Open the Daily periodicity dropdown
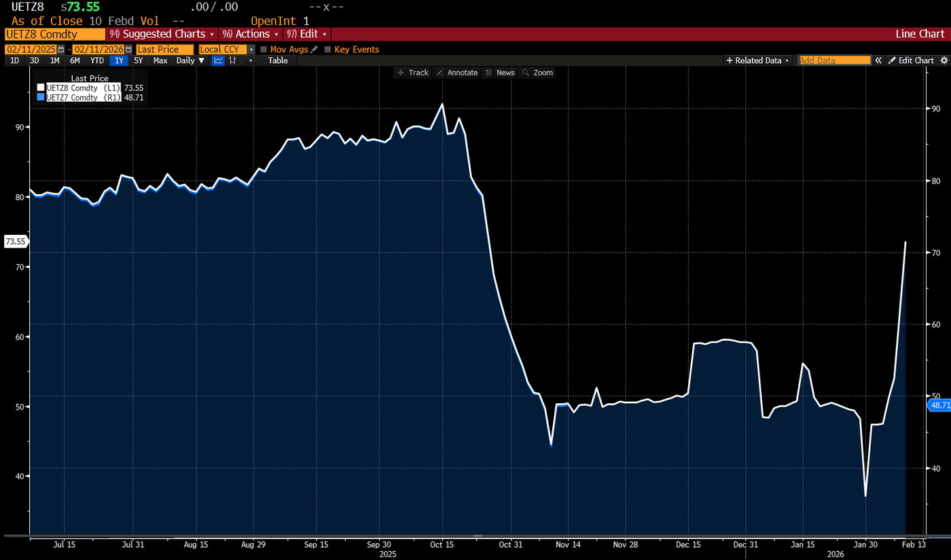 pyautogui.click(x=190, y=60)
